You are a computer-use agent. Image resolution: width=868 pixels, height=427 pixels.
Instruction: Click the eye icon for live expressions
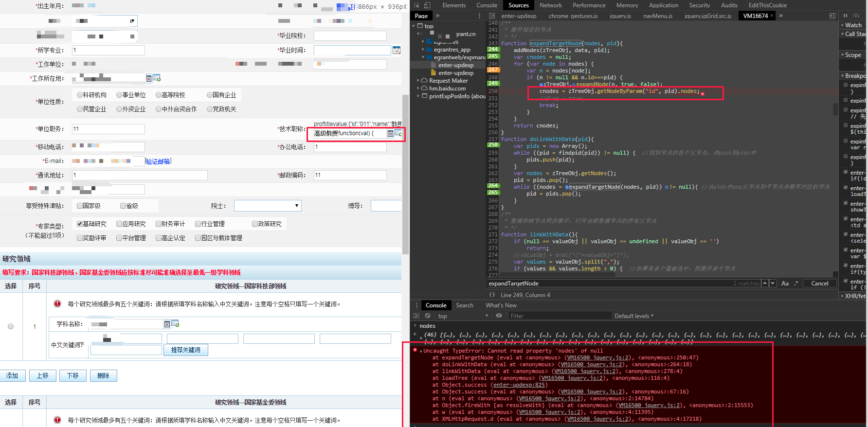pos(499,316)
